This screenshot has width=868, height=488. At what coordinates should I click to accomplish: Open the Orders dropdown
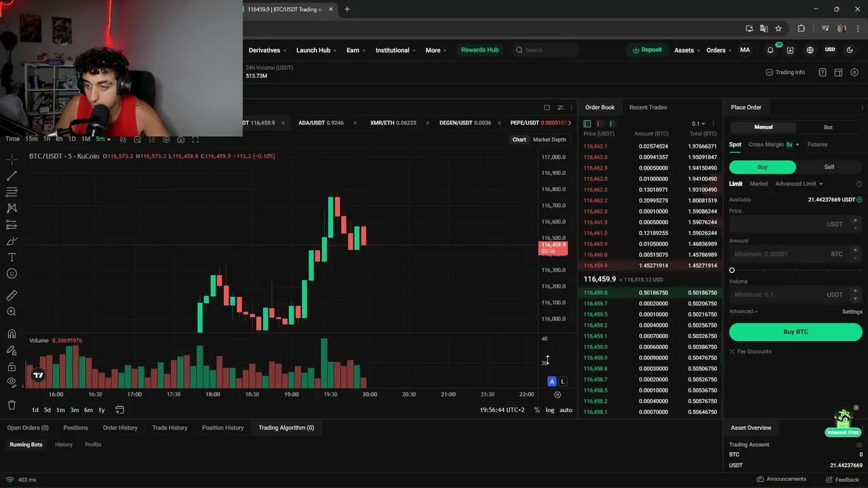[719, 50]
